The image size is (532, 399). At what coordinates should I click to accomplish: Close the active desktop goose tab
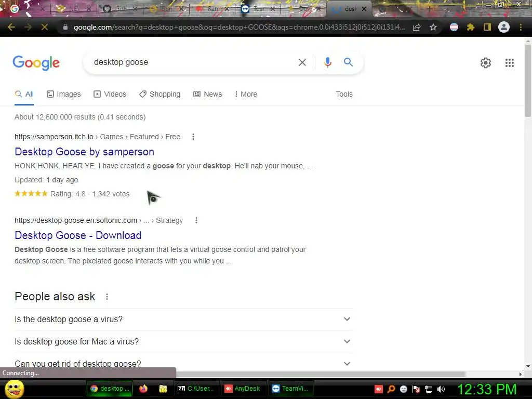click(364, 9)
